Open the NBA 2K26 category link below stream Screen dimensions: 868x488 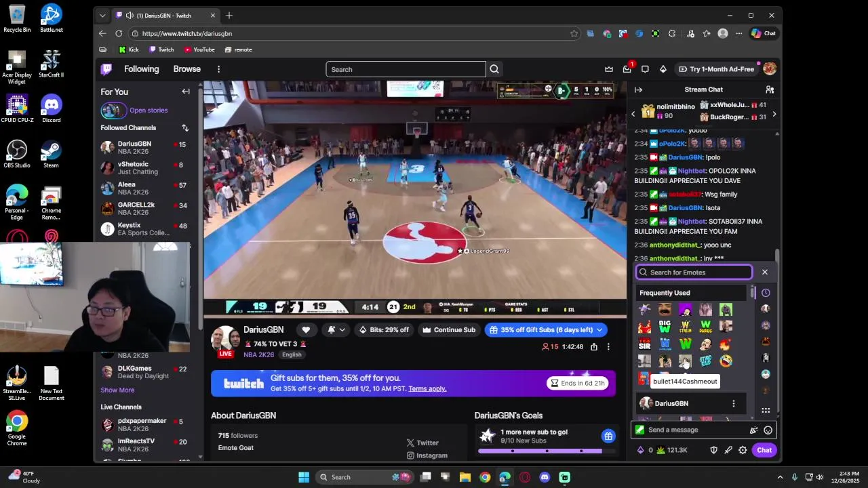coord(259,354)
